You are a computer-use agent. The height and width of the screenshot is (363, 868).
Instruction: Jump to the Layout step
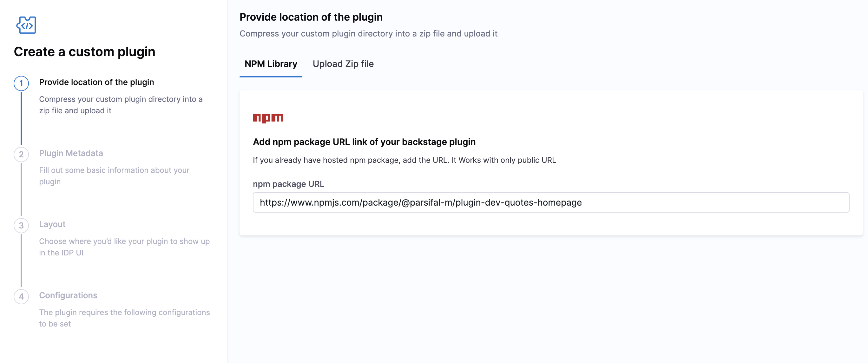52,224
